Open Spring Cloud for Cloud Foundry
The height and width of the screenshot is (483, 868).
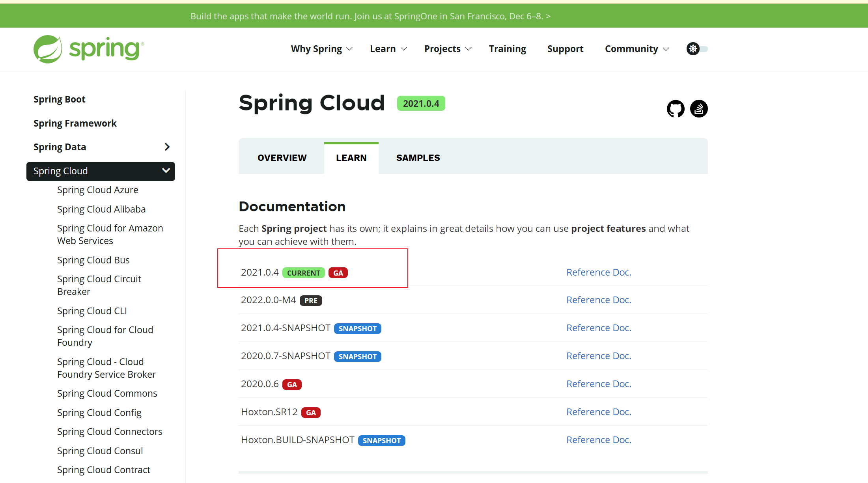pyautogui.click(x=105, y=336)
